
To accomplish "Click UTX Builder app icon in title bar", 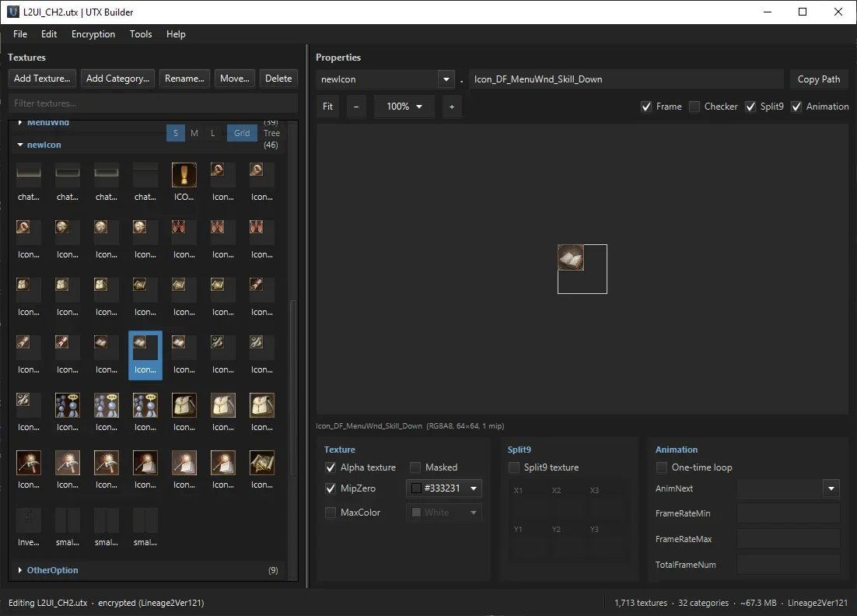I will (x=13, y=12).
